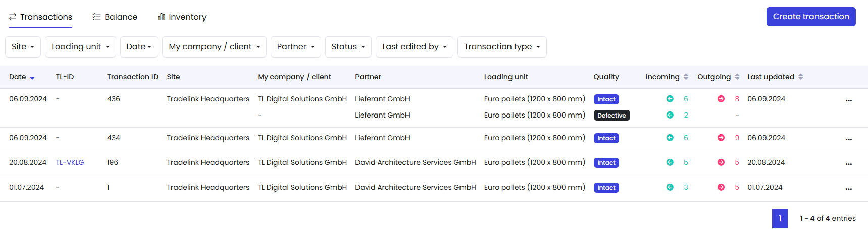The image size is (868, 229).
Task: Open three-dot menu for transaction 196
Action: (x=848, y=164)
